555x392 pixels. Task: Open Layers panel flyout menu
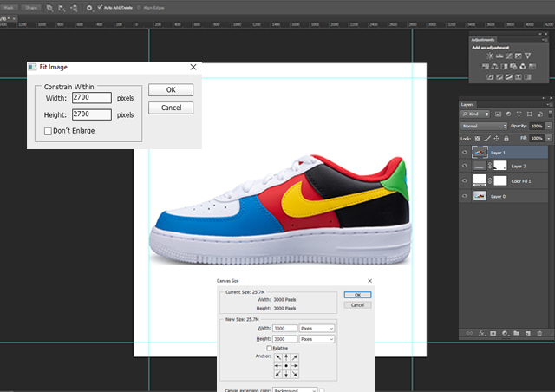pyautogui.click(x=549, y=104)
